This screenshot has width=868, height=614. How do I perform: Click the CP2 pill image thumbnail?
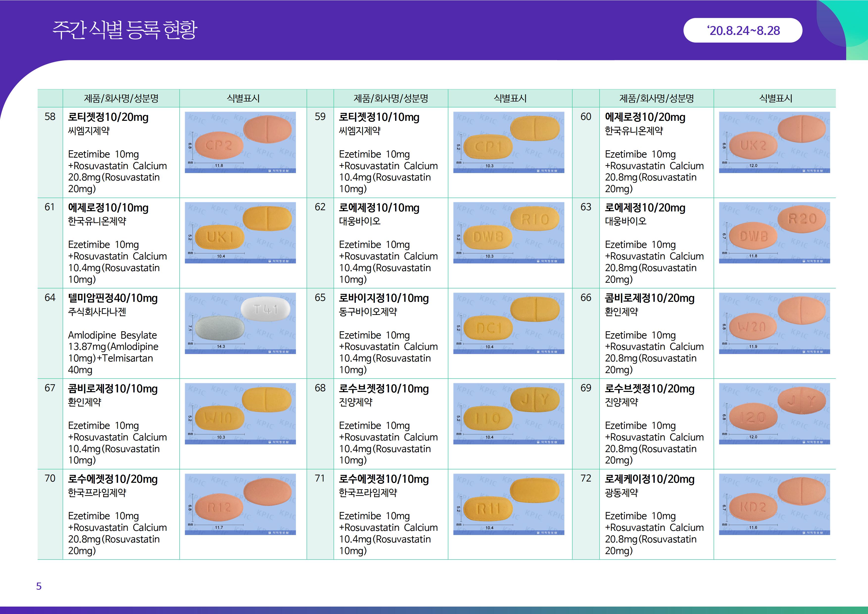[240, 142]
